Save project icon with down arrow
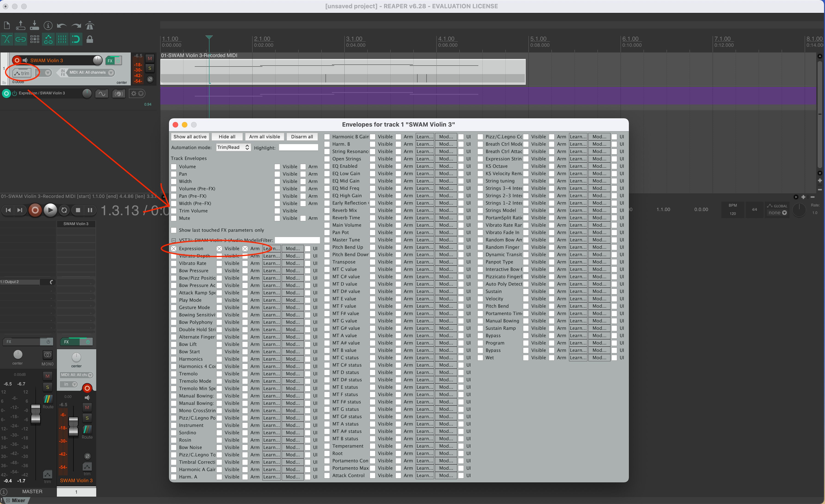 (35, 26)
